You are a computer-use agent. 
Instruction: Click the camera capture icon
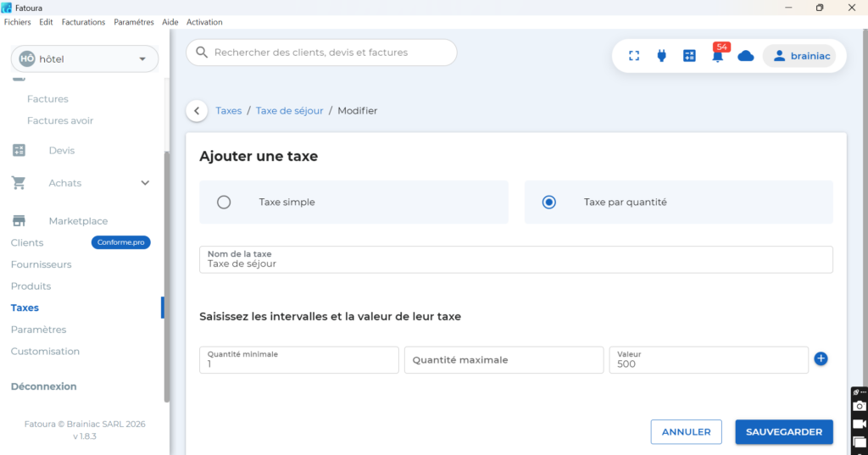pos(860,407)
